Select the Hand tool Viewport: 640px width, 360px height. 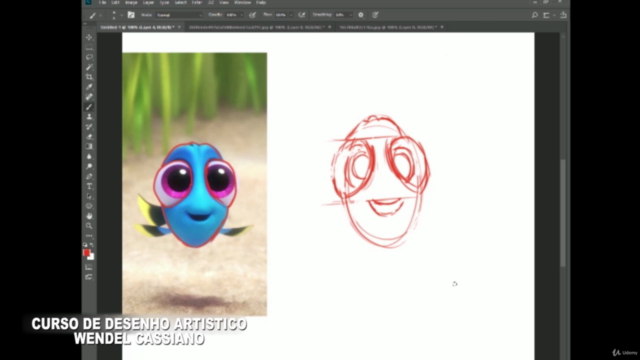tap(89, 216)
